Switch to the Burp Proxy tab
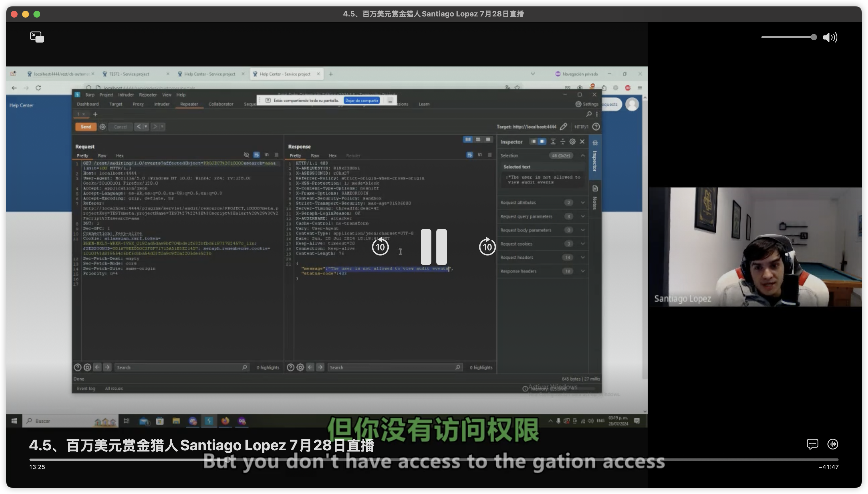 (138, 104)
